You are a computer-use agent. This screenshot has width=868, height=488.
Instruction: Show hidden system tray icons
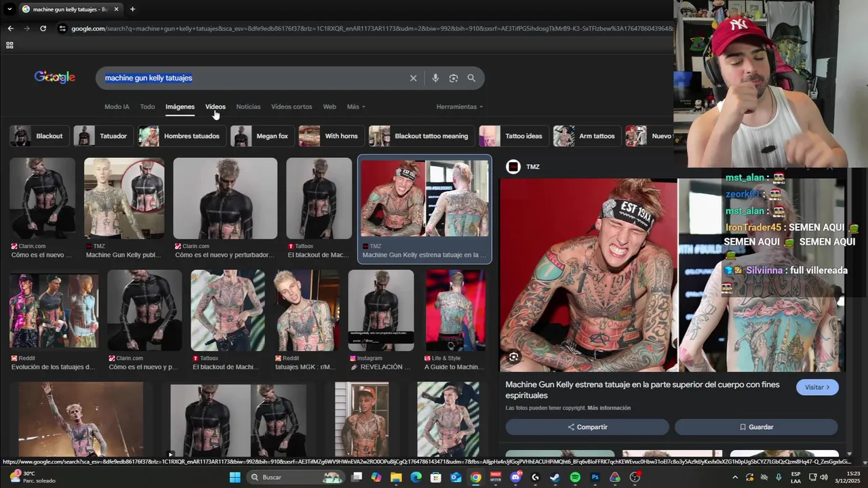[x=735, y=477]
